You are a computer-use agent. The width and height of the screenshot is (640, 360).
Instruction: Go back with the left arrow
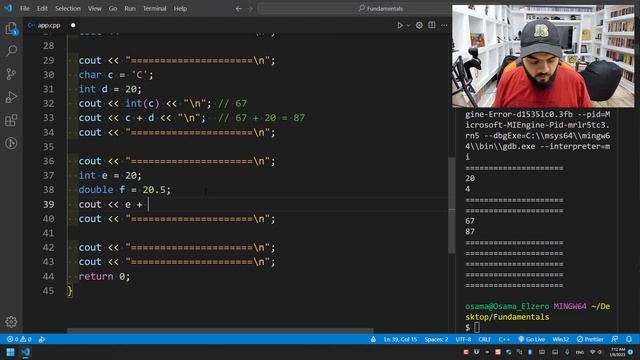[x=239, y=9]
